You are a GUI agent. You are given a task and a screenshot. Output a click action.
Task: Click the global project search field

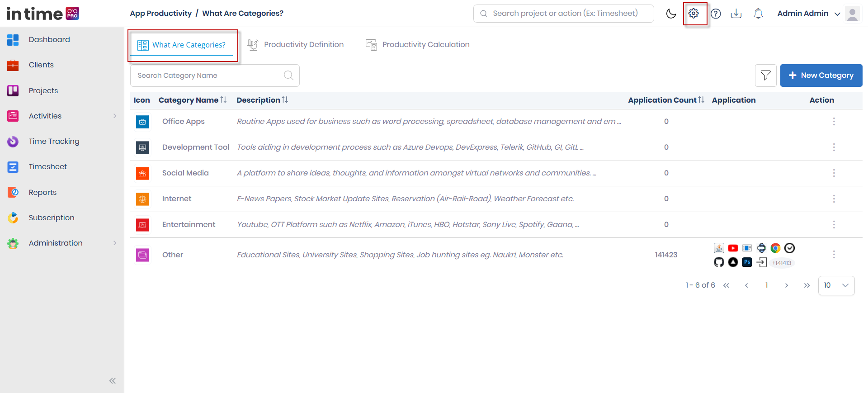(563, 14)
